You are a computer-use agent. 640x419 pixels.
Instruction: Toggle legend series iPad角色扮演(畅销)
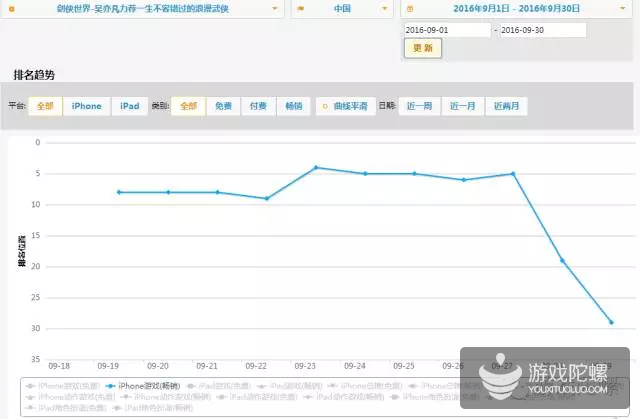(x=153, y=408)
